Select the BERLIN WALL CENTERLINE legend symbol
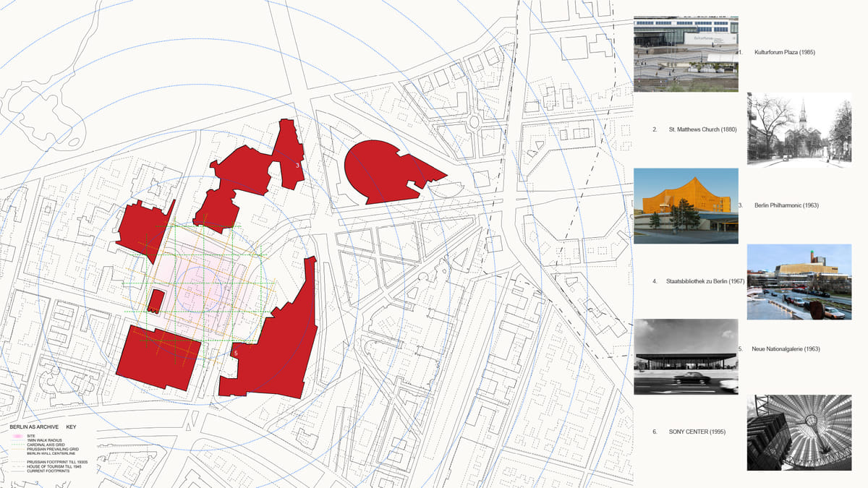Screen dimensions: 868x488 coord(17,453)
